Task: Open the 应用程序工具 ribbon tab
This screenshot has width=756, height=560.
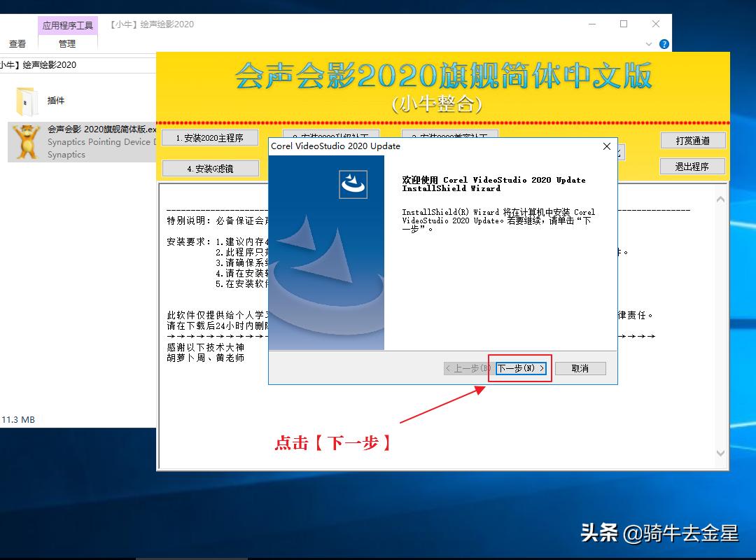Action: pyautogui.click(x=67, y=24)
